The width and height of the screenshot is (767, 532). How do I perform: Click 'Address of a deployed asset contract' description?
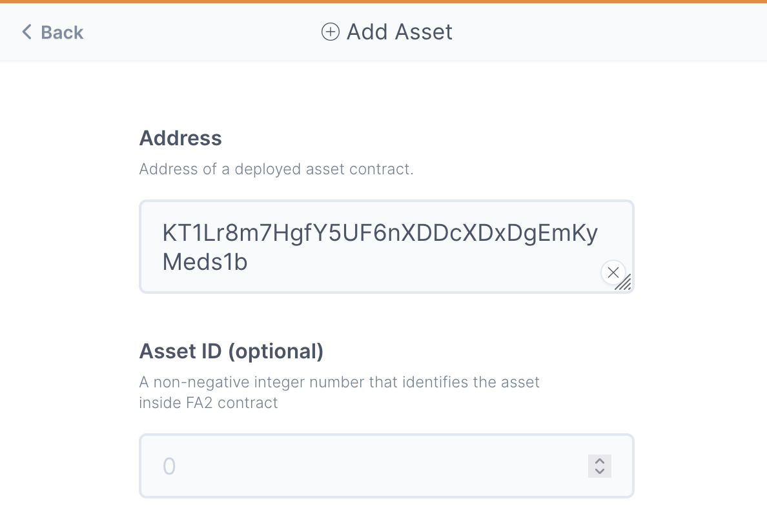276,169
